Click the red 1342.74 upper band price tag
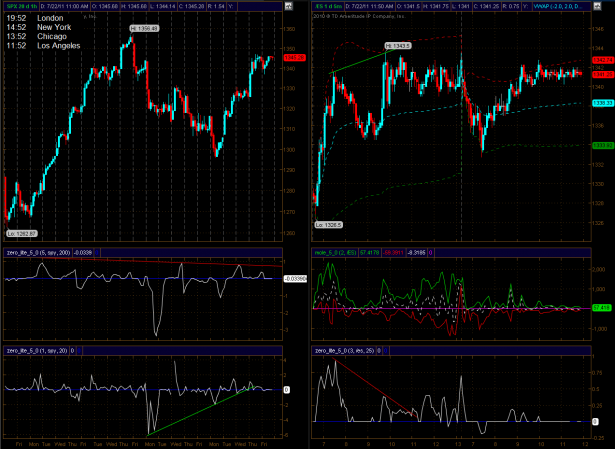615x449 pixels. coord(603,60)
